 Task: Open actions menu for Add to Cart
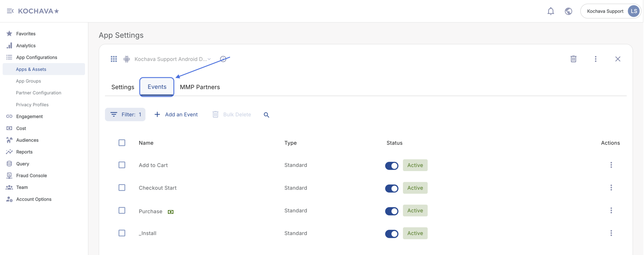[x=611, y=165]
